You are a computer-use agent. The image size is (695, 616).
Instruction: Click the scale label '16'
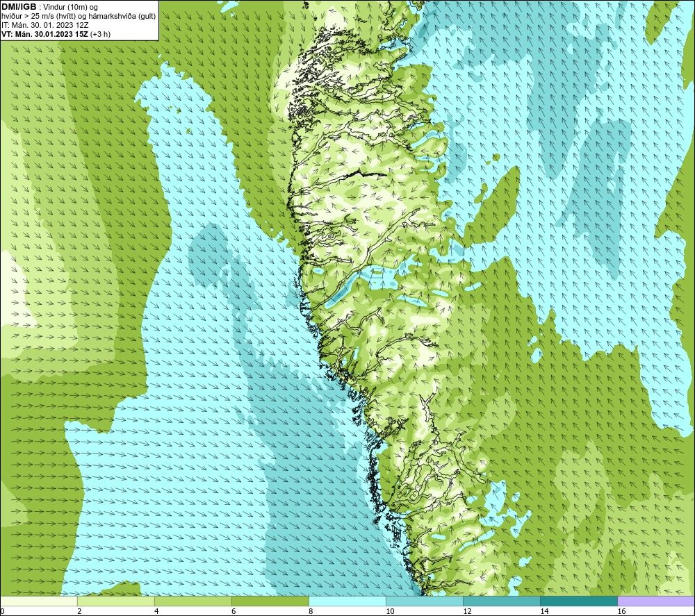click(621, 612)
